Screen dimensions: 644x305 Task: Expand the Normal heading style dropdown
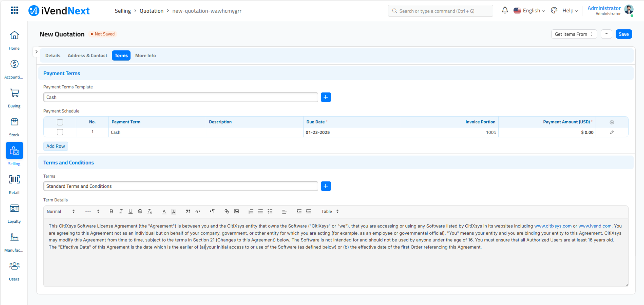click(61, 211)
